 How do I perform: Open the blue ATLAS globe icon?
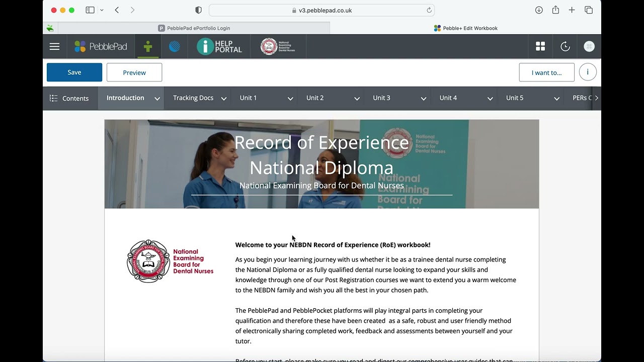[174, 47]
